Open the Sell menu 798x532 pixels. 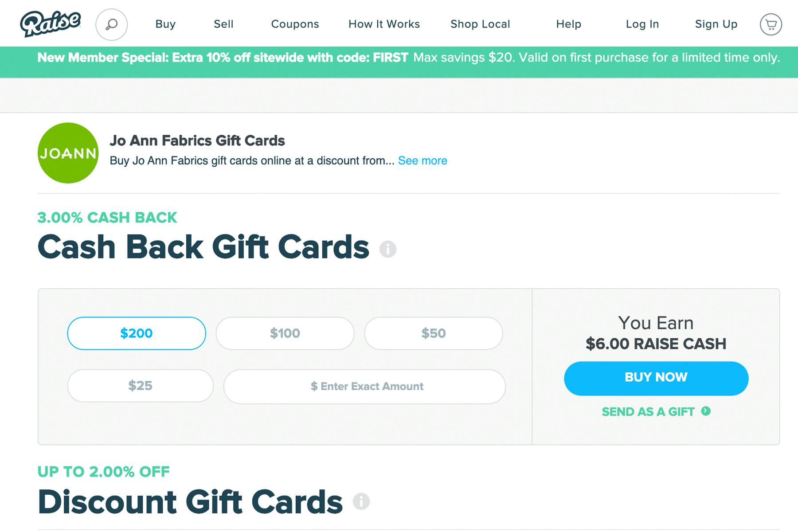[223, 24]
